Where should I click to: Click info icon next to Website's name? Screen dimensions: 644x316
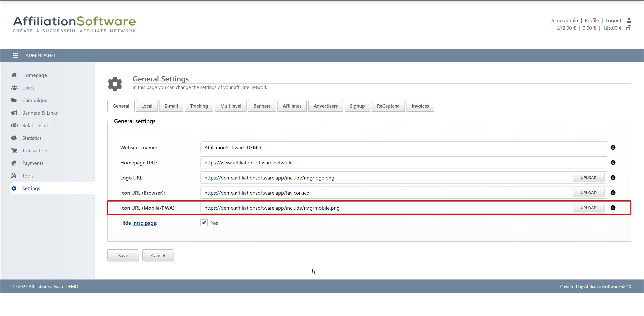point(613,148)
